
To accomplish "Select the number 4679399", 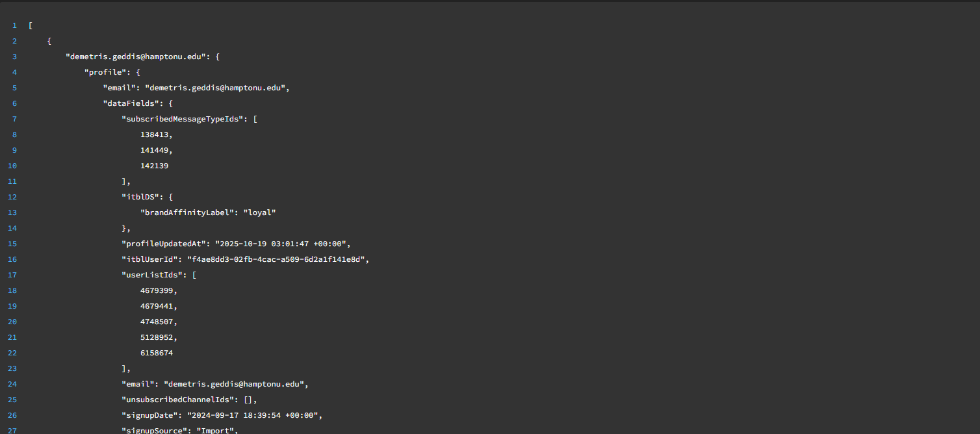I will click(x=157, y=290).
